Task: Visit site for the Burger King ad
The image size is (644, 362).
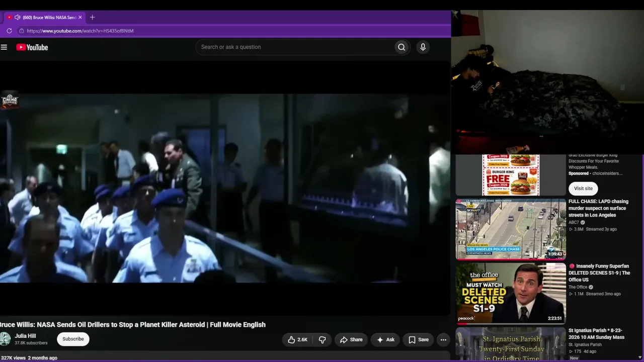Action: [x=583, y=189]
